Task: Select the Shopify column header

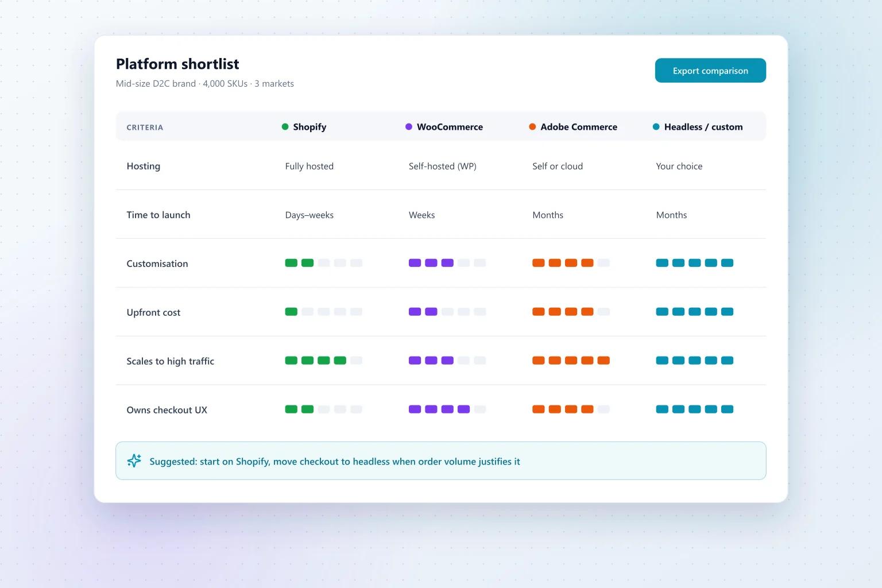Action: pyautogui.click(x=304, y=127)
